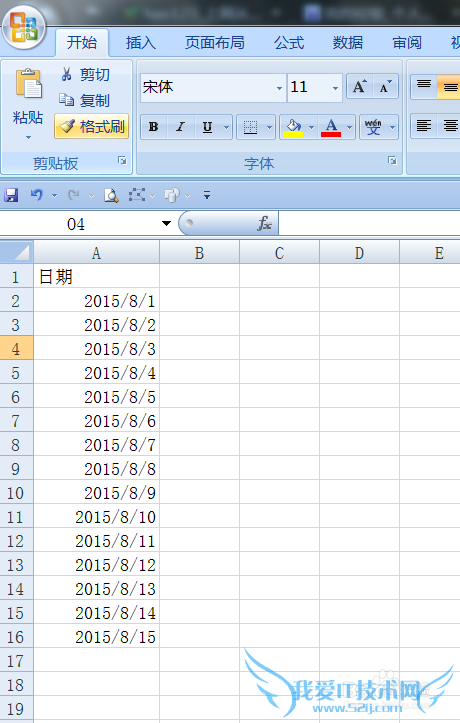This screenshot has height=723, width=460.
Task: Select column C header
Action: (279, 253)
